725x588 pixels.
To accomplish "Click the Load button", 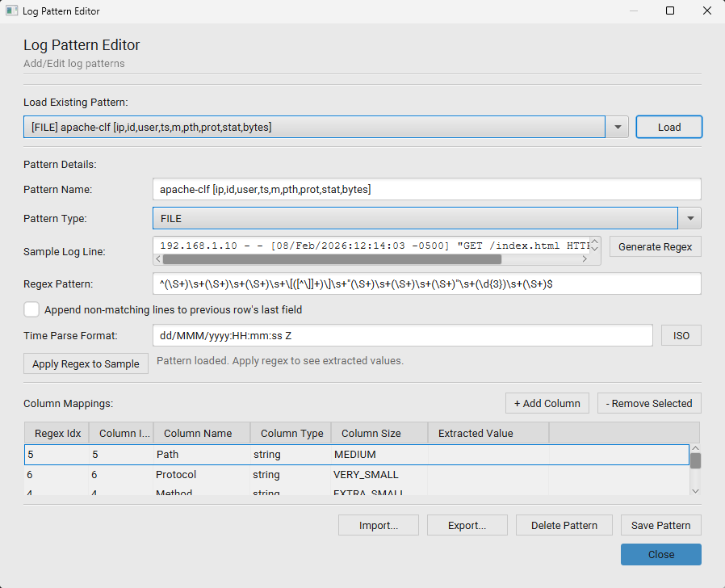I will (668, 127).
